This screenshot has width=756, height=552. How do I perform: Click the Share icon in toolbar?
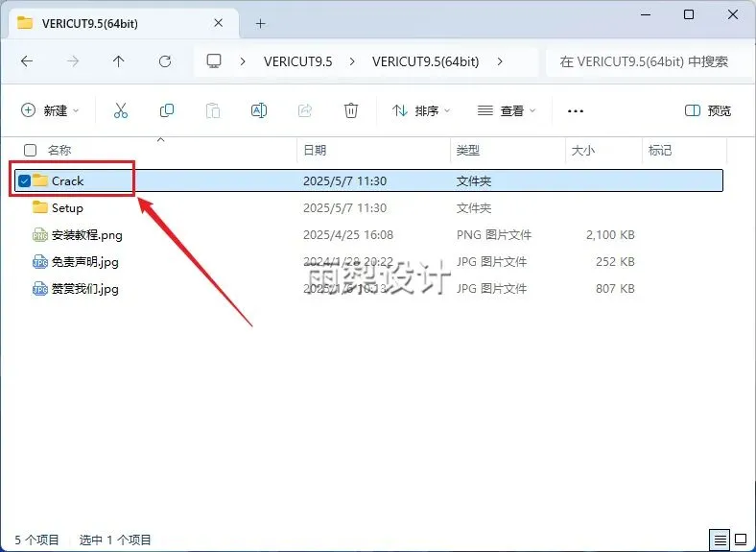tap(305, 110)
